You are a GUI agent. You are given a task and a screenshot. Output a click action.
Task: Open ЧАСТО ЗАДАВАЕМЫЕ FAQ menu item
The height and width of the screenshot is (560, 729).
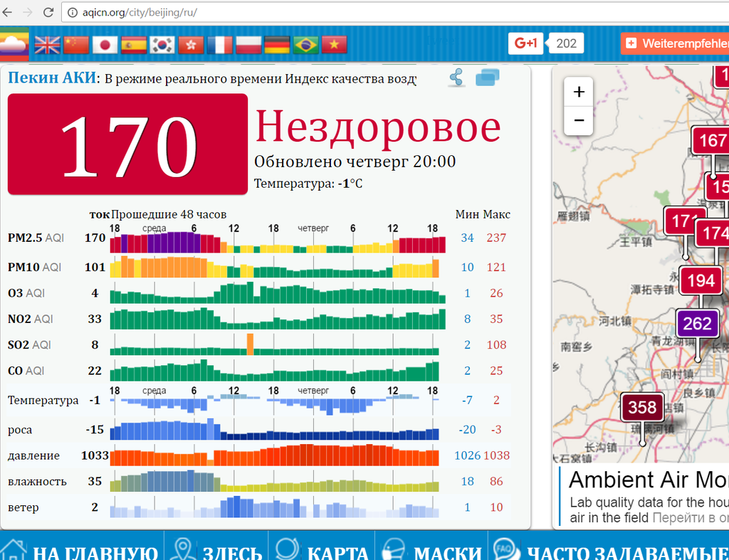(628, 553)
